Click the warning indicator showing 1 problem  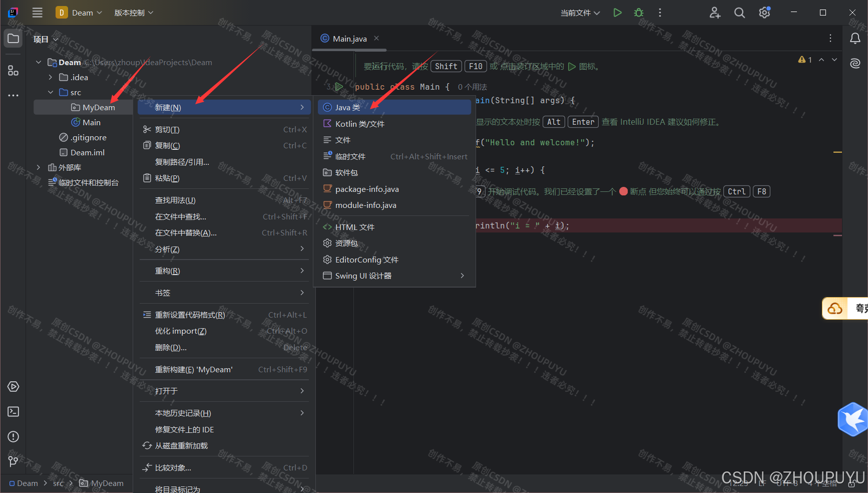tap(805, 60)
